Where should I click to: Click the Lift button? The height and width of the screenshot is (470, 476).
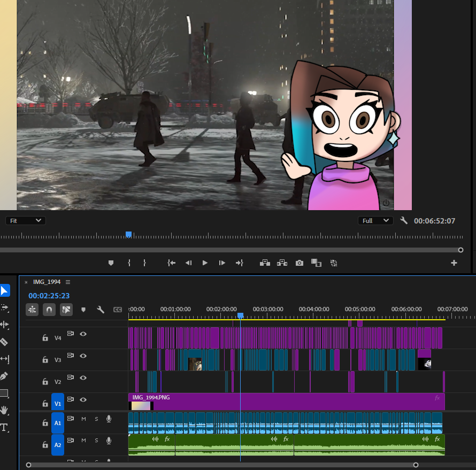[x=265, y=263]
